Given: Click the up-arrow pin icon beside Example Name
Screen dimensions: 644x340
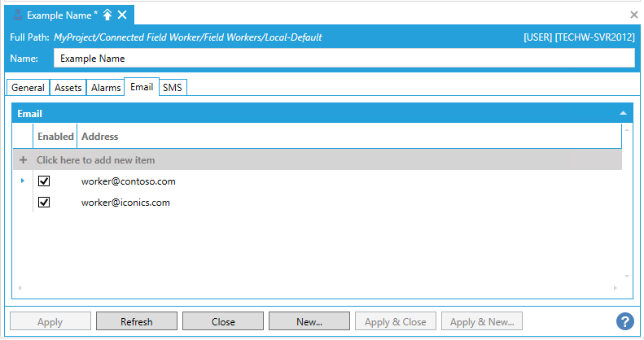Looking at the screenshot, I should pos(107,15).
